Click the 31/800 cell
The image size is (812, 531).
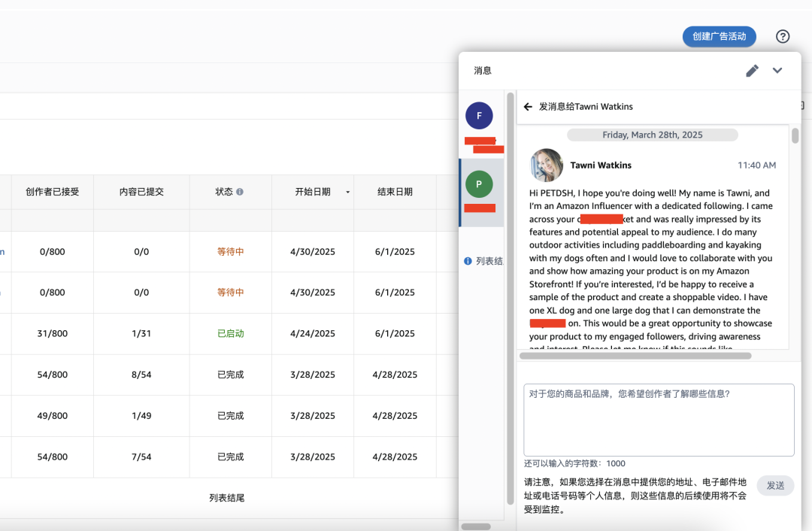click(x=53, y=334)
